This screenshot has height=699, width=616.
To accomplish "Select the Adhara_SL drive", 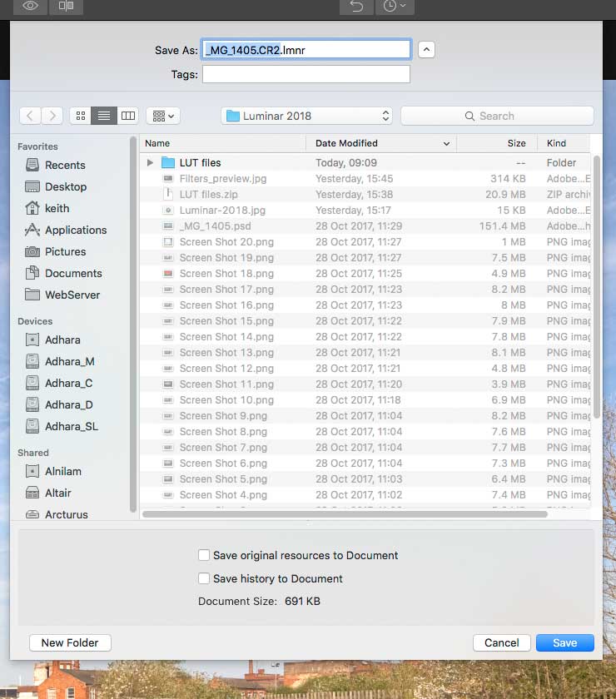I will 72,426.
